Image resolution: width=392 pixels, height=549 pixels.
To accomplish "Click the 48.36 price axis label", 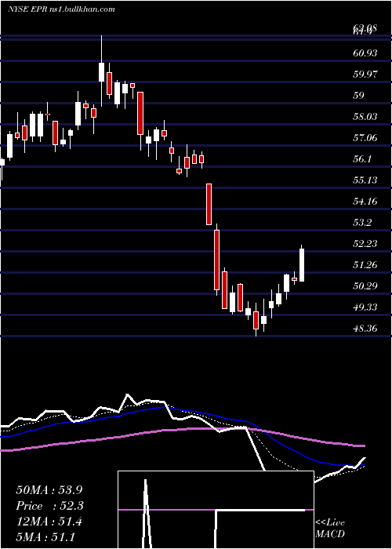I will point(365,329).
